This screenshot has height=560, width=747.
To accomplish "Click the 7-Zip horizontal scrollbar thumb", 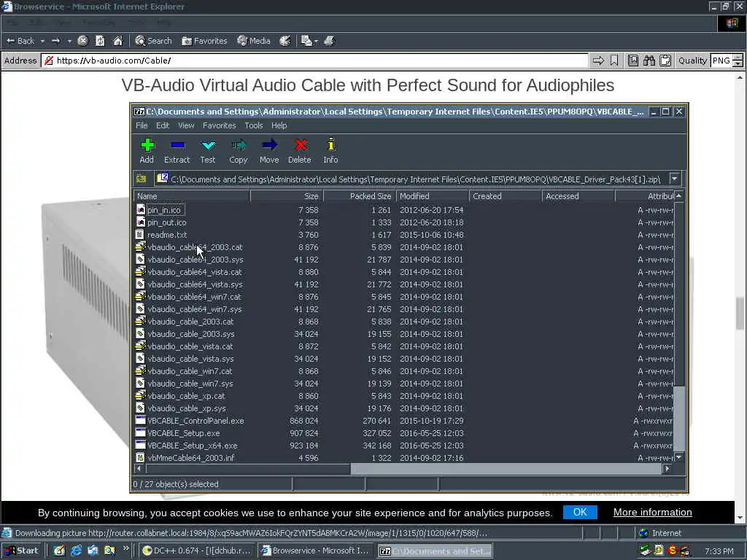I will pyautogui.click(x=506, y=469).
